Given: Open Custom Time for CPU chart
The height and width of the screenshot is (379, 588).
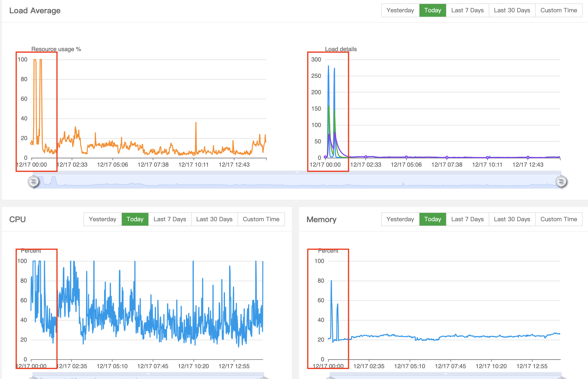Looking at the screenshot, I should [x=261, y=219].
